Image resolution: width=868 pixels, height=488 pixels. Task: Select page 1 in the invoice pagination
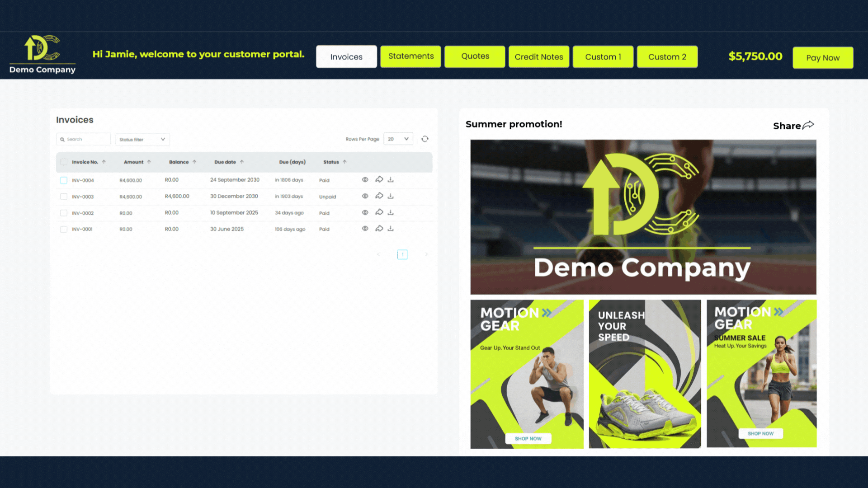pyautogui.click(x=402, y=254)
